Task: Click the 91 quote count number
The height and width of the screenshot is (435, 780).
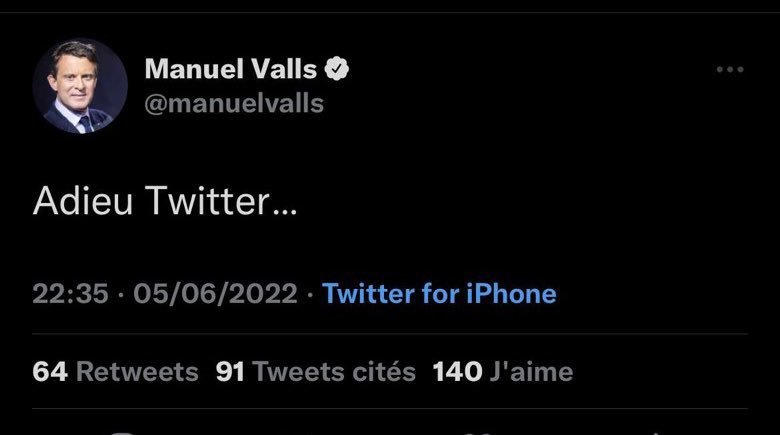Action: pyautogui.click(x=231, y=372)
